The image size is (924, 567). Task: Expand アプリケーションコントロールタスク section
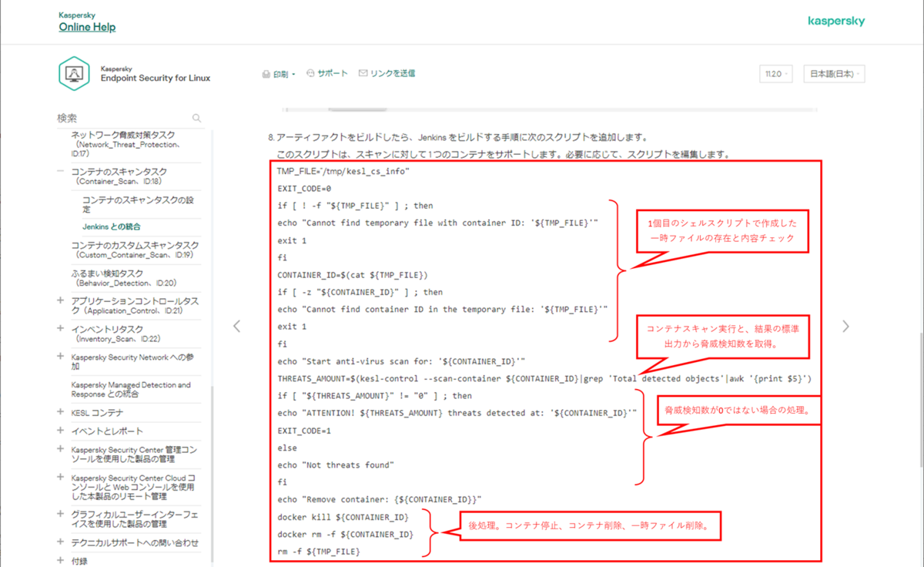coord(61,300)
